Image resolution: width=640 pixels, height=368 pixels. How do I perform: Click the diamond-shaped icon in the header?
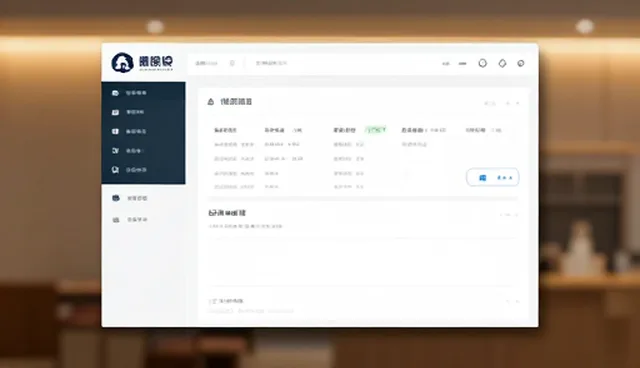point(502,63)
